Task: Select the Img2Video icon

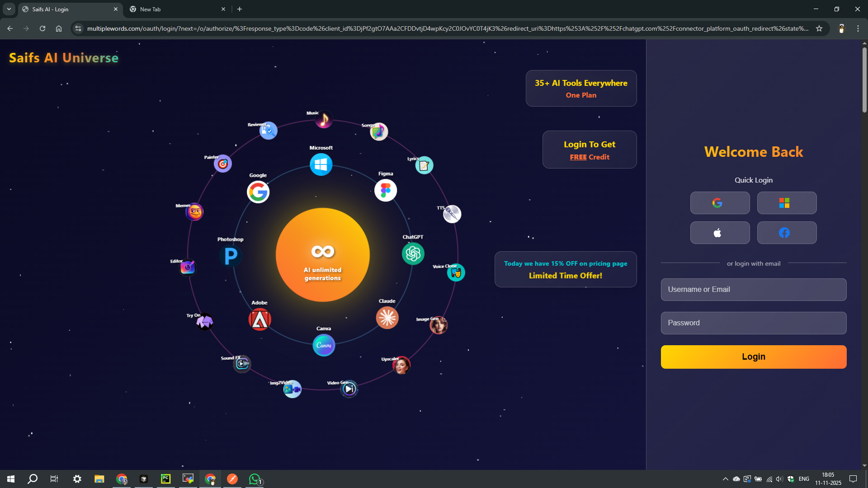Action: pyautogui.click(x=292, y=389)
